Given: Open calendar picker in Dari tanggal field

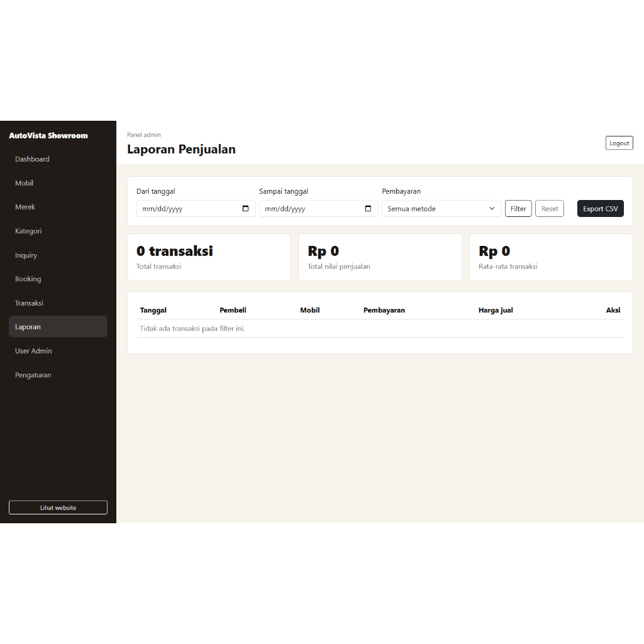Looking at the screenshot, I should (245, 209).
